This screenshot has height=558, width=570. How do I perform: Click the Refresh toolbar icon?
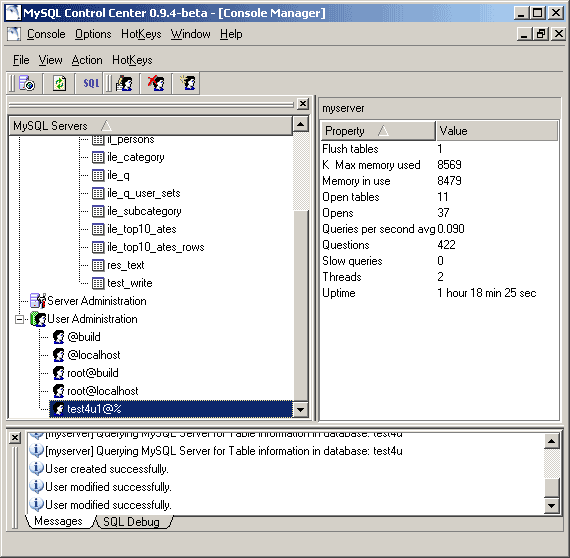[x=59, y=83]
